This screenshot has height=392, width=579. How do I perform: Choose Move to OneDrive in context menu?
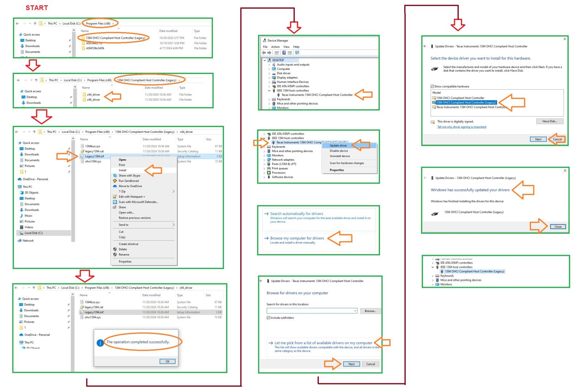coord(130,186)
